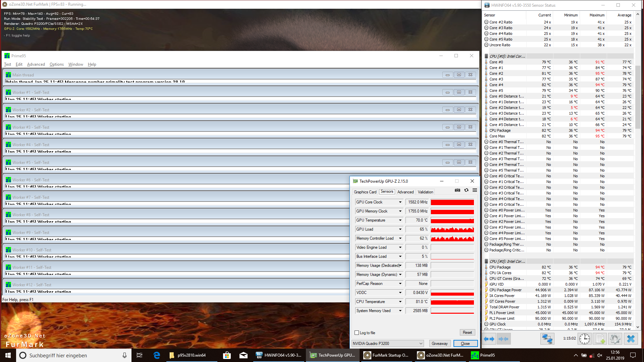Click GPU-Z refresh sensors icon
Screen dimensions: 644x362
point(466,190)
